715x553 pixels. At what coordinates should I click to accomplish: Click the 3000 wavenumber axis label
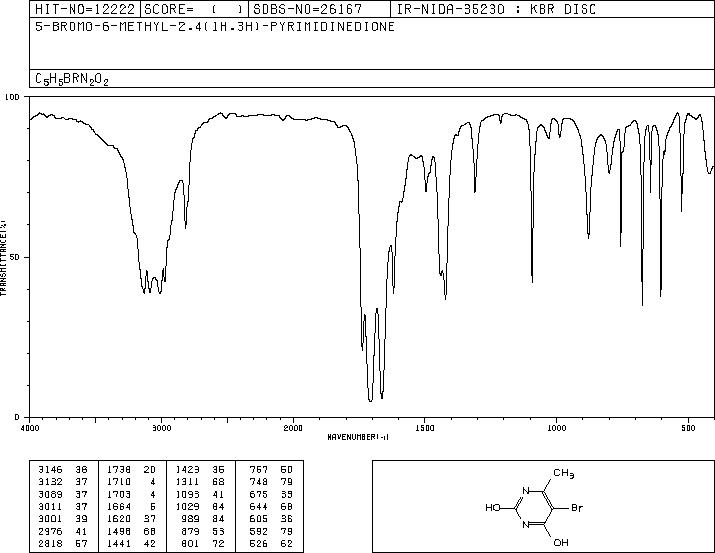click(162, 428)
